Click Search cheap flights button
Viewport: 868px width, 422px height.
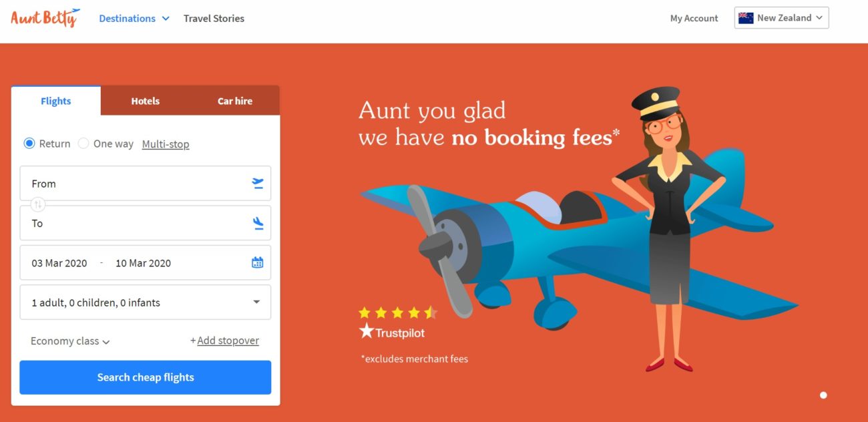pos(146,377)
